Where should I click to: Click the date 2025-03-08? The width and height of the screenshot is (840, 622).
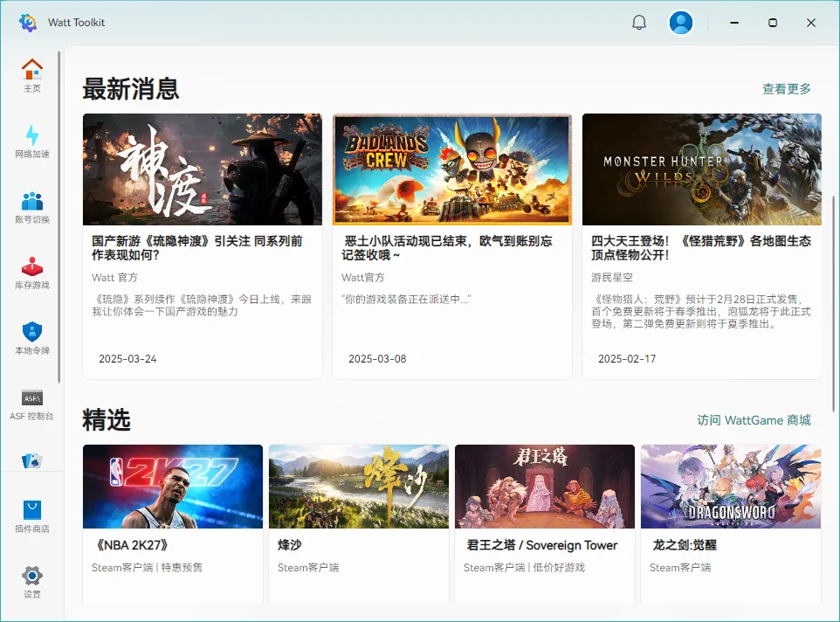[x=377, y=359]
